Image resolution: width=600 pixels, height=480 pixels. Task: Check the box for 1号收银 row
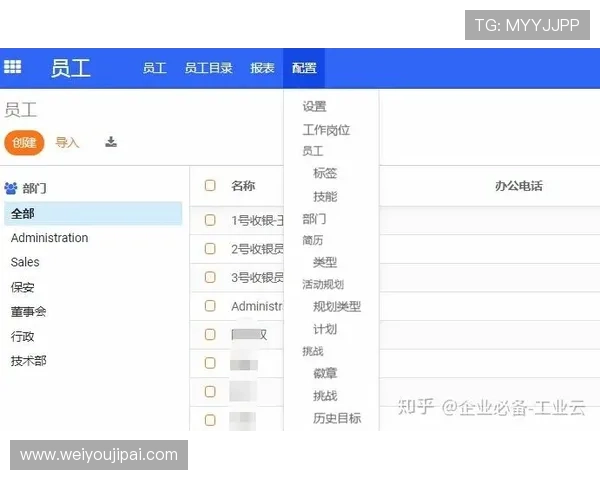210,220
